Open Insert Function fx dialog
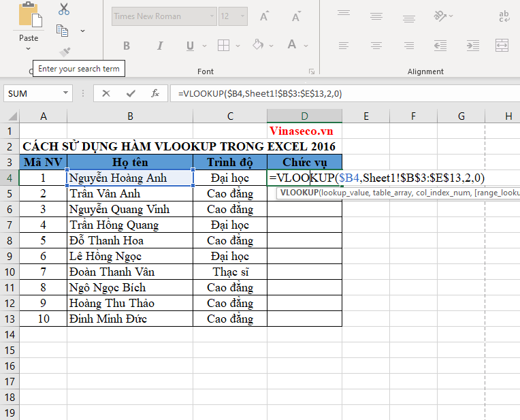The width and height of the screenshot is (520, 420). (155, 93)
